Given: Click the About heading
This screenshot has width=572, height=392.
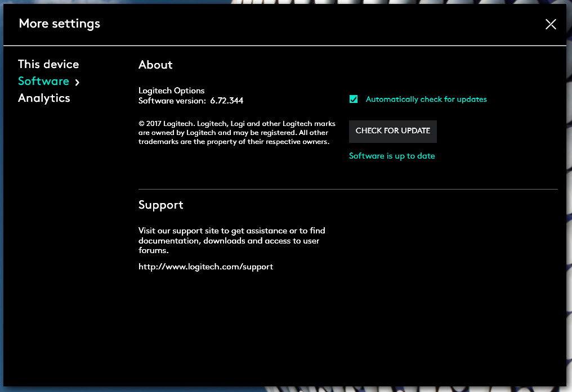Looking at the screenshot, I should (x=155, y=65).
